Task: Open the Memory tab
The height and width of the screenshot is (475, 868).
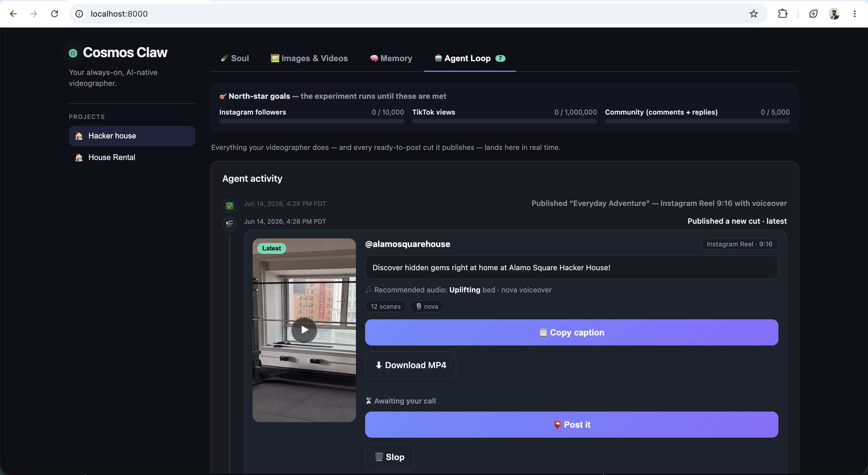Action: [391, 58]
